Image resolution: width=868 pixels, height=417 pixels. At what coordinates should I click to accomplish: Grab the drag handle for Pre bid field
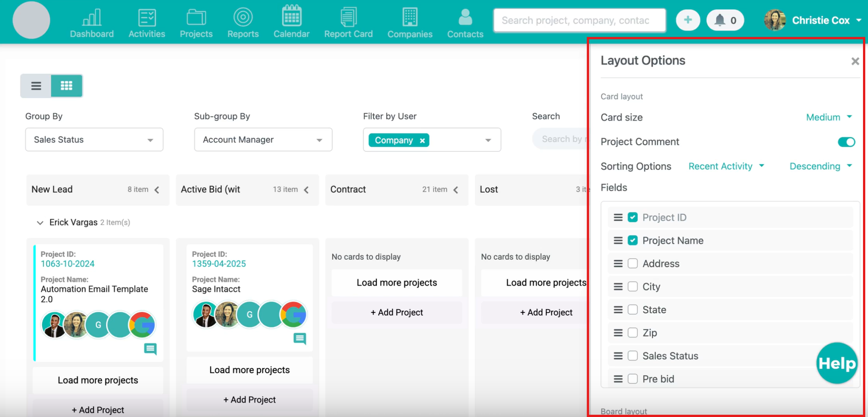(x=618, y=379)
